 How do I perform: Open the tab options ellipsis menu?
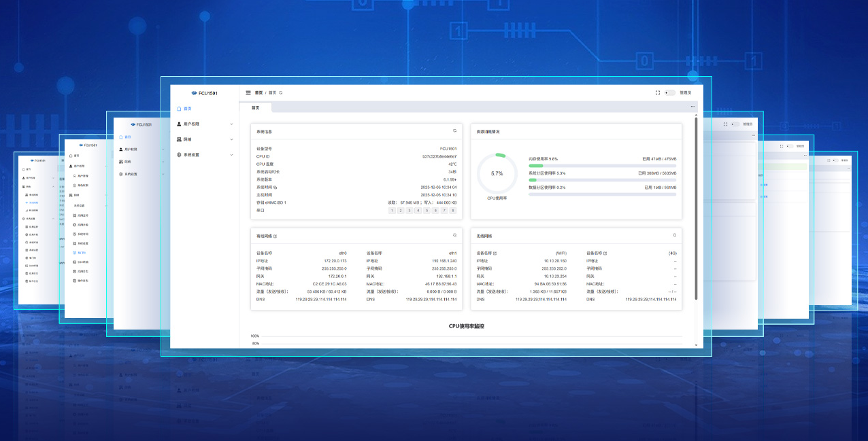(692, 107)
